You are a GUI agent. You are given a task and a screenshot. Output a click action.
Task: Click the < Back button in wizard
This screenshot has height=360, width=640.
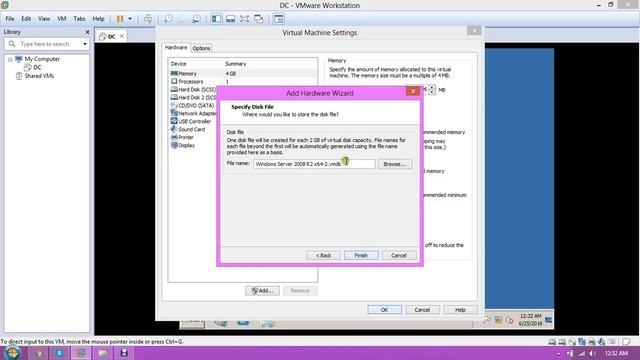(323, 255)
